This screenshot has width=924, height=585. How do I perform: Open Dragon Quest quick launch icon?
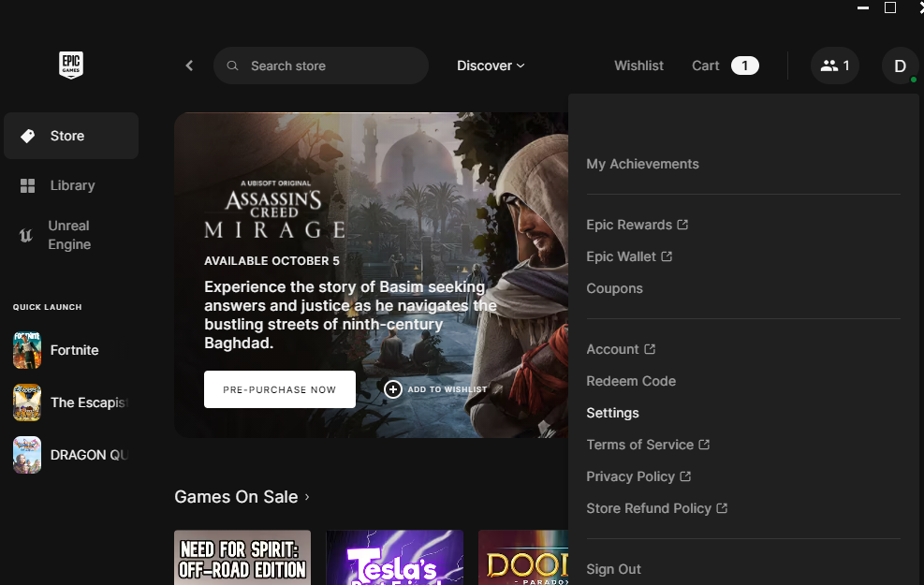[x=27, y=455]
